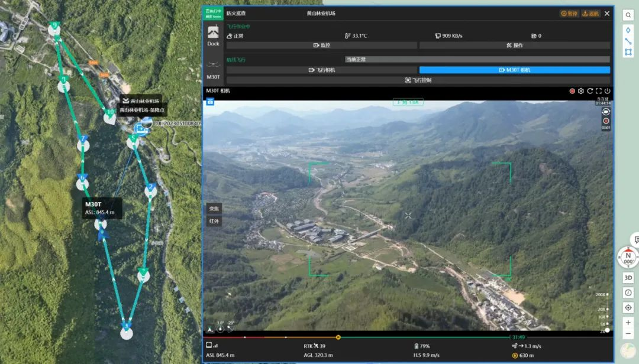The image size is (639, 364).
Task: Open the map info button
Action: point(628,292)
